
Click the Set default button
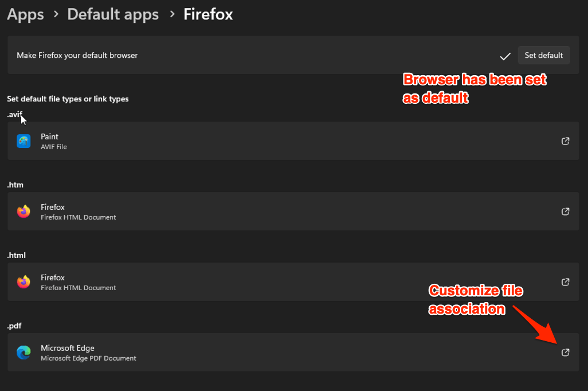543,55
